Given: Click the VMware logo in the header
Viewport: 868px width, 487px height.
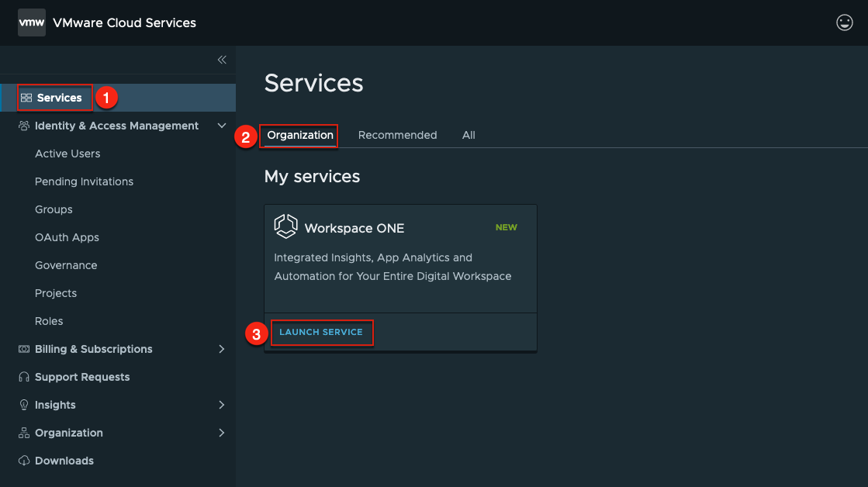Looking at the screenshot, I should coord(32,22).
